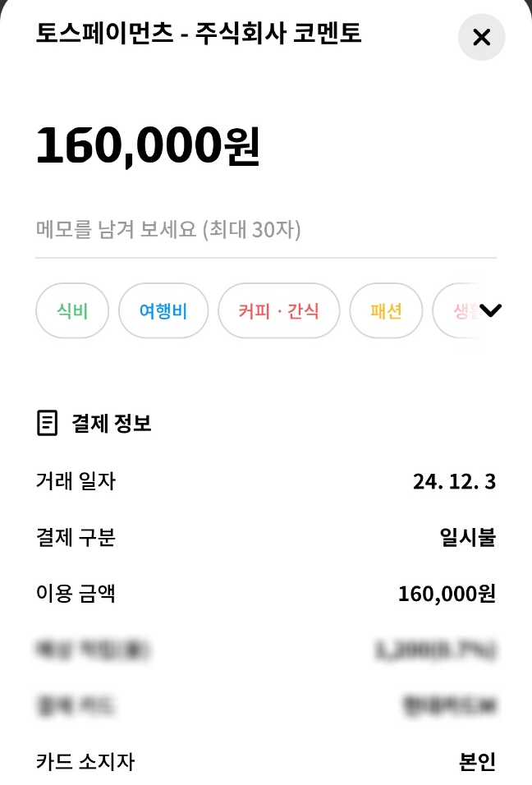Click the 결제 정보 receipt icon
Screen dimensions: 532x785
(48, 424)
